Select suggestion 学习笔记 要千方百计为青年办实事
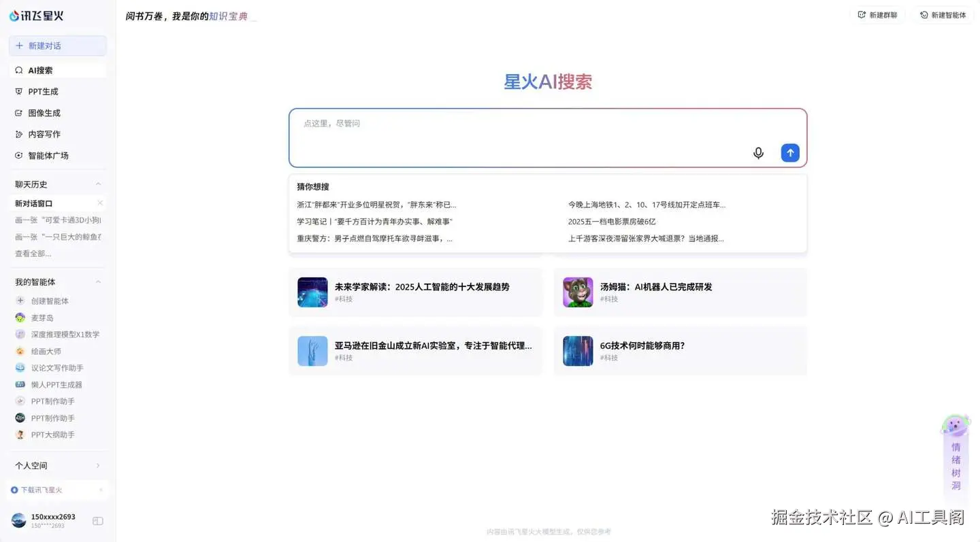980x542 pixels. click(x=375, y=222)
